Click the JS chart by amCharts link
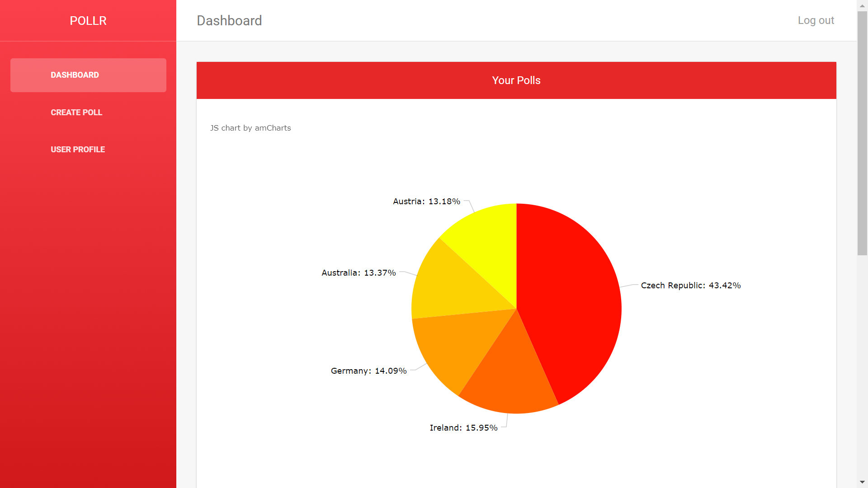The height and width of the screenshot is (488, 868). tap(250, 128)
